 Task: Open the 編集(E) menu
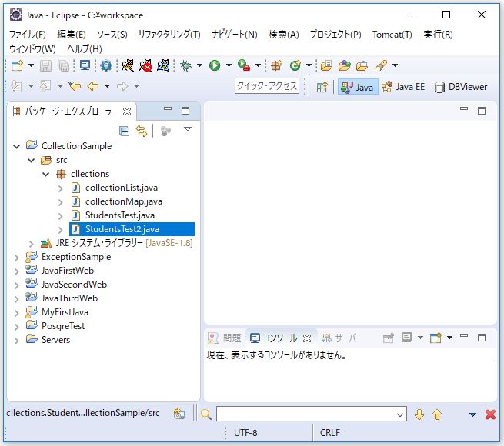72,35
